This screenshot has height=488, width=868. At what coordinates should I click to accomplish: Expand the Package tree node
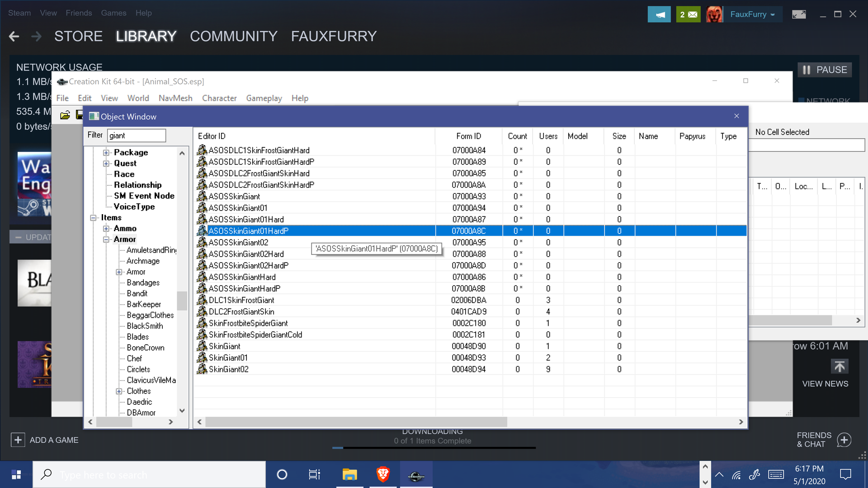pyautogui.click(x=106, y=153)
